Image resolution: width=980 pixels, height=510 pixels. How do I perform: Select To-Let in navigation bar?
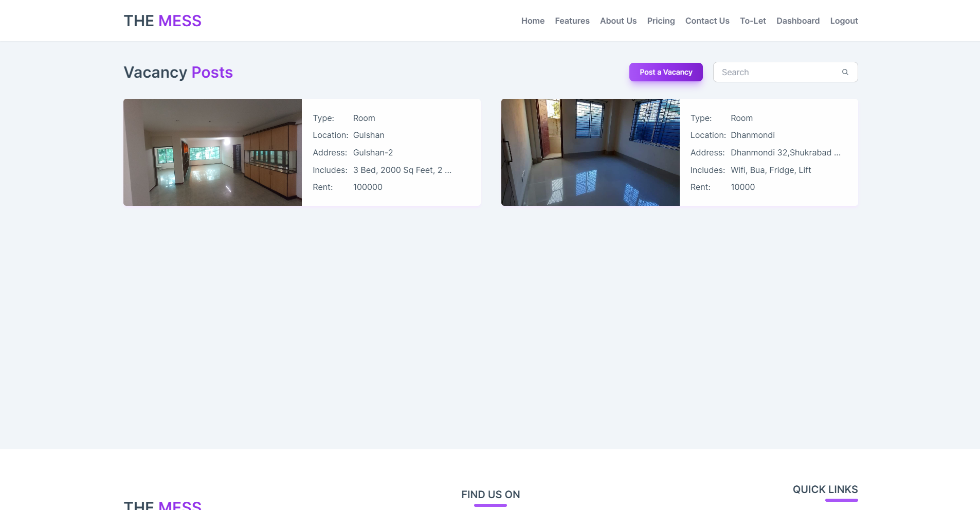(x=753, y=21)
